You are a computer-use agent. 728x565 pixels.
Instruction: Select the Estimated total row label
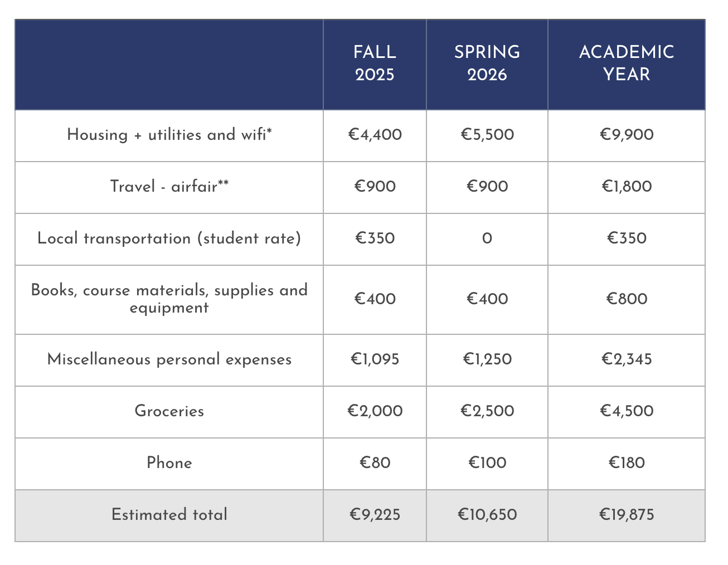(x=169, y=514)
